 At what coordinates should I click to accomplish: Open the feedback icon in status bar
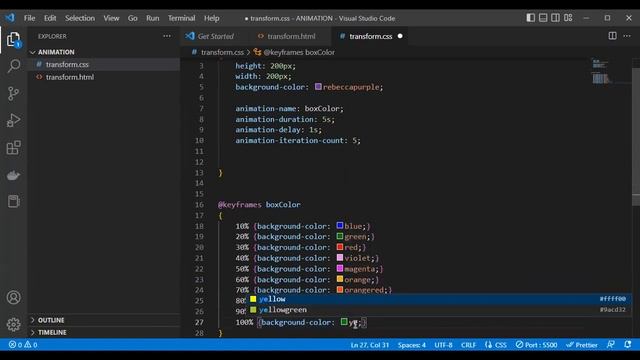(x=611, y=345)
